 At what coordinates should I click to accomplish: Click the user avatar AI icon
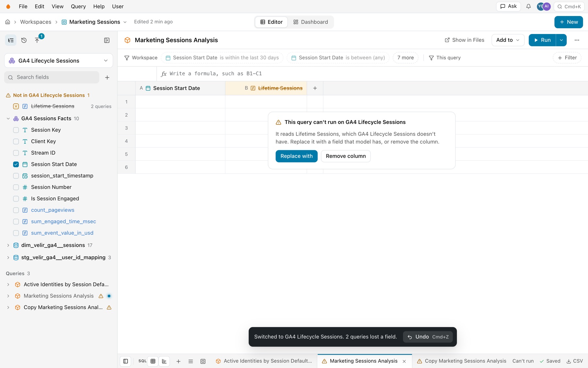tap(547, 7)
